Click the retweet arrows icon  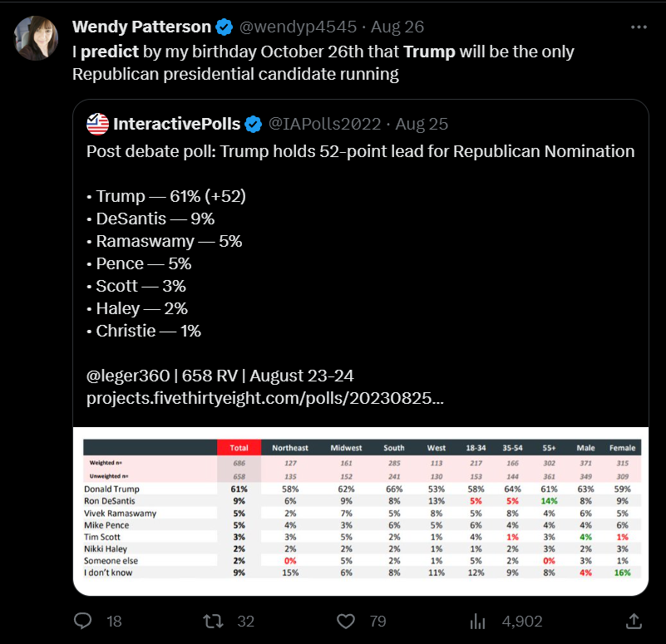[x=213, y=621]
